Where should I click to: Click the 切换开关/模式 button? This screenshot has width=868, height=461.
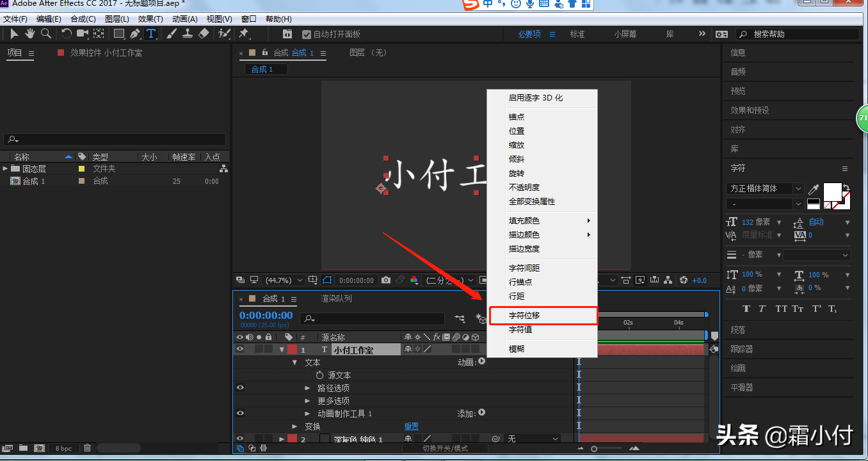445,448
